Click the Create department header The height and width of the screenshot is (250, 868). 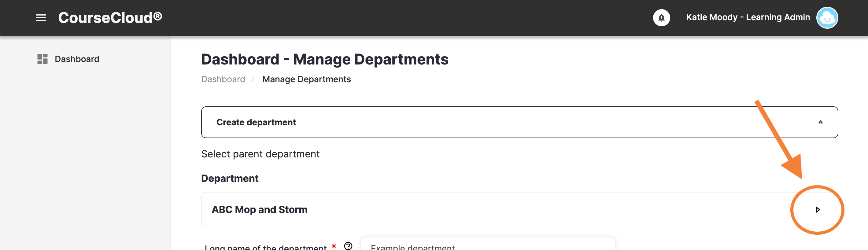click(x=519, y=122)
